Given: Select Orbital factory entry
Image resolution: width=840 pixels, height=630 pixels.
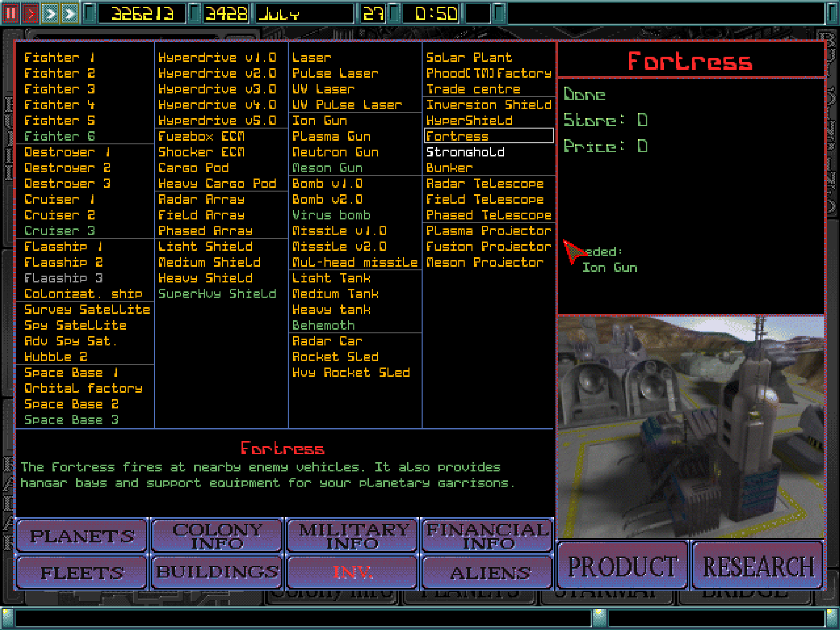Looking at the screenshot, I should 83,388.
